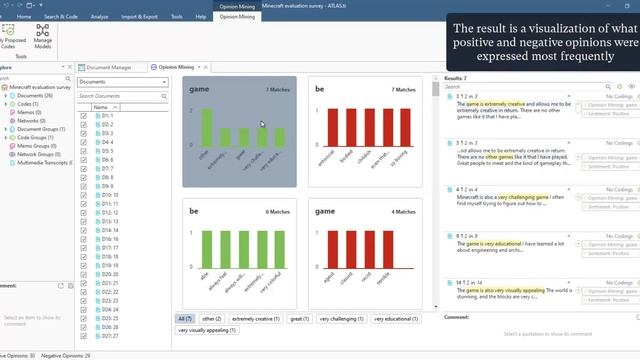Click the chart area vertical scrollbar thumb

pyautogui.click(x=436, y=88)
